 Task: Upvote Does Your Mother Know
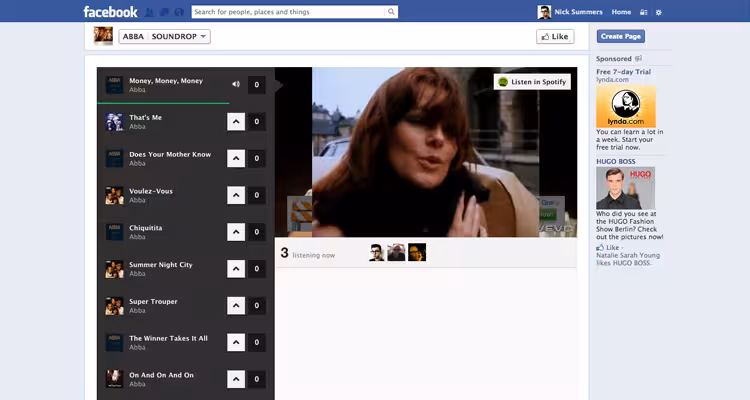(236, 158)
